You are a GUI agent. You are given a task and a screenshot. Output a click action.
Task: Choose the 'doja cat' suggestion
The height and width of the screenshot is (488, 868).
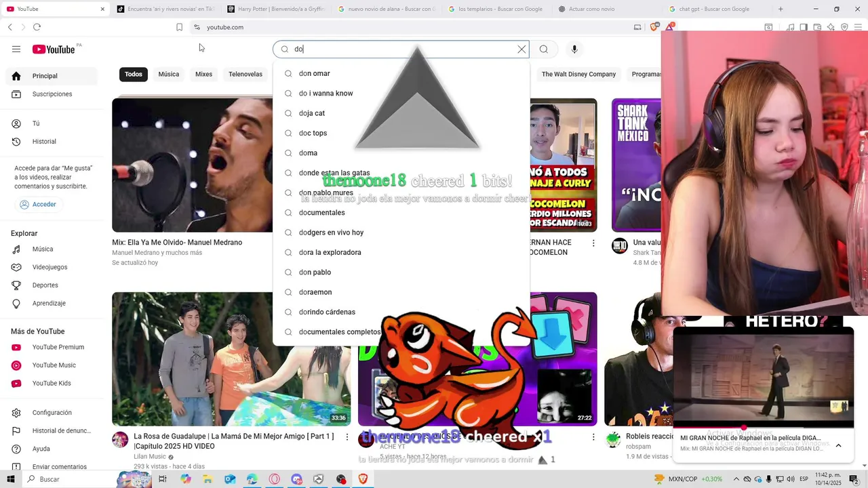401,113
